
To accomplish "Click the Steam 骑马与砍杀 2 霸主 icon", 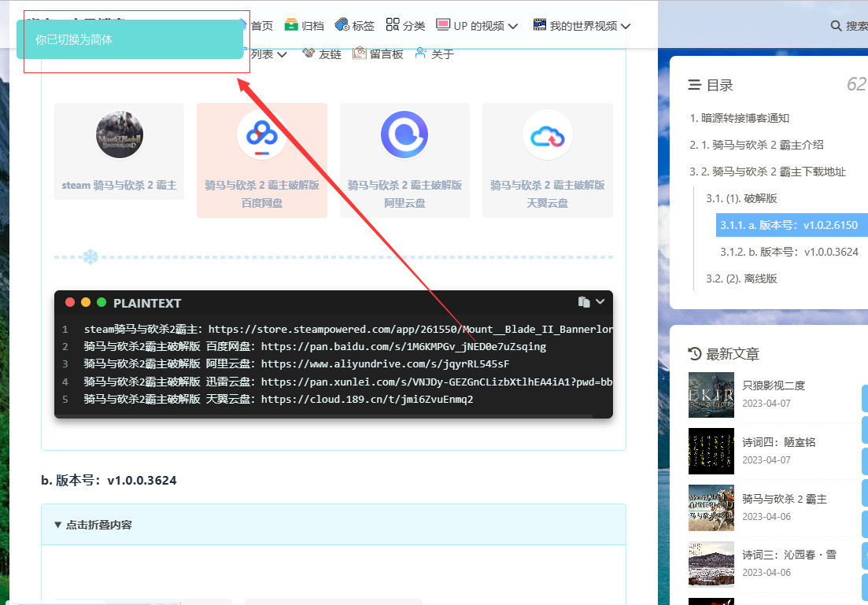I will [119, 135].
